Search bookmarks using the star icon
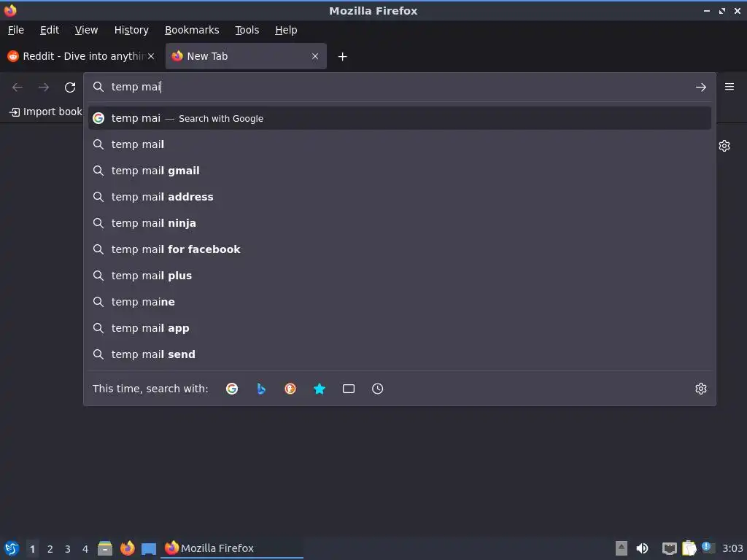The image size is (747, 560). click(x=320, y=389)
